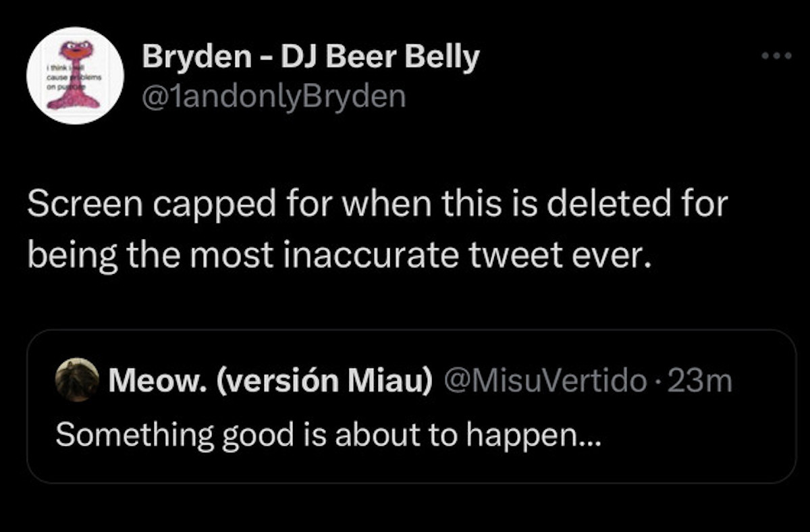
Task: Click the word 'Screen' starting the tweet
Action: point(75,205)
